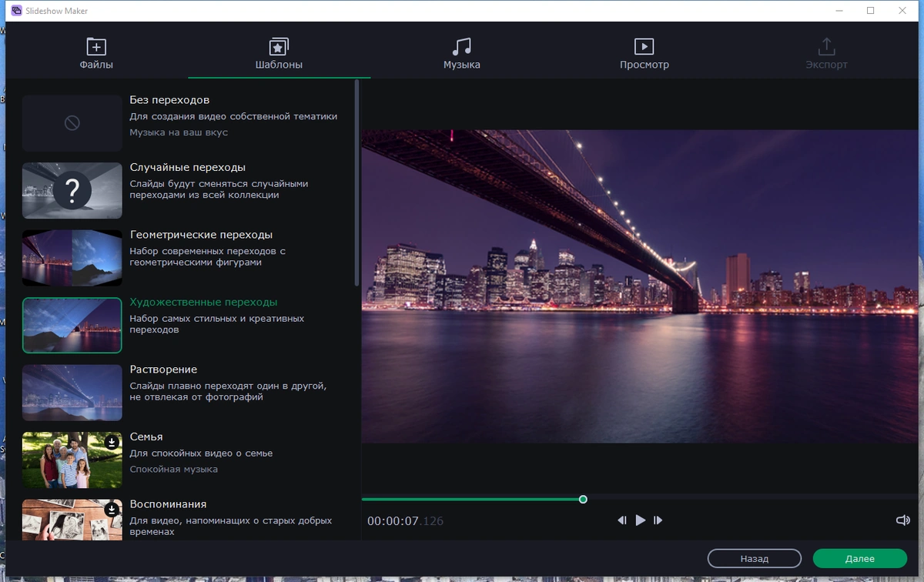Download the Воспоминания template via arrow icon
This screenshot has width=924, height=582.
pos(112,509)
